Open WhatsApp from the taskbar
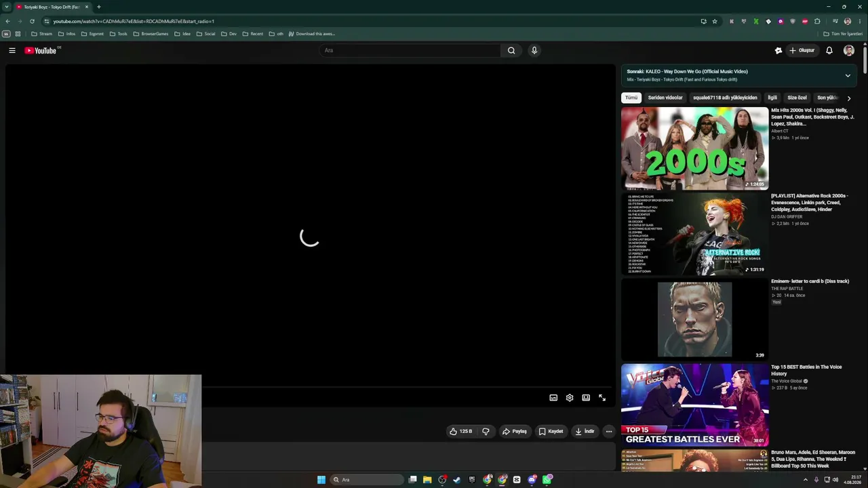 (x=547, y=480)
